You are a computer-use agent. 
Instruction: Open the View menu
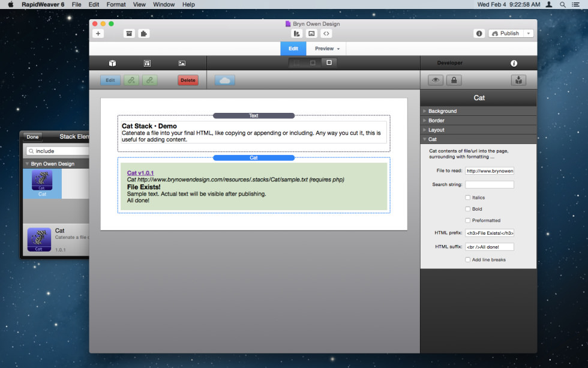click(x=139, y=4)
